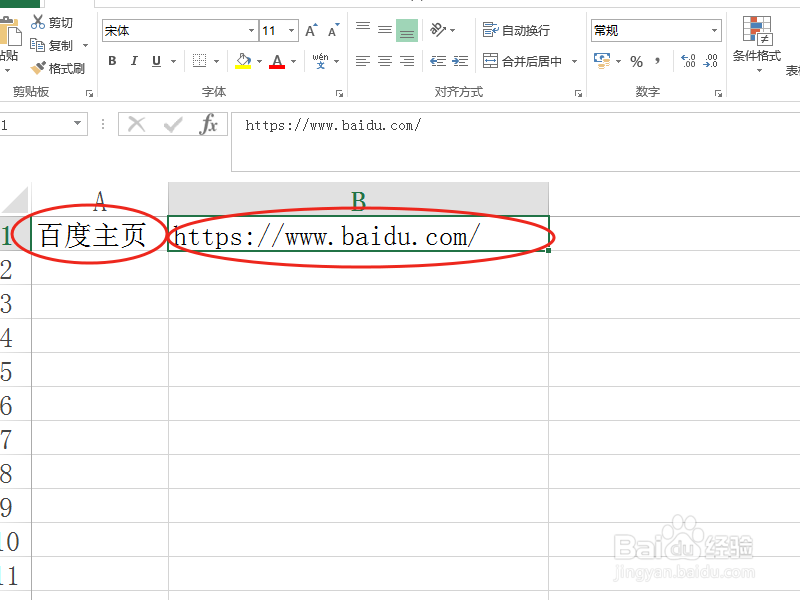Click the decrease decimal places icon
The image size is (800, 600).
click(x=710, y=61)
